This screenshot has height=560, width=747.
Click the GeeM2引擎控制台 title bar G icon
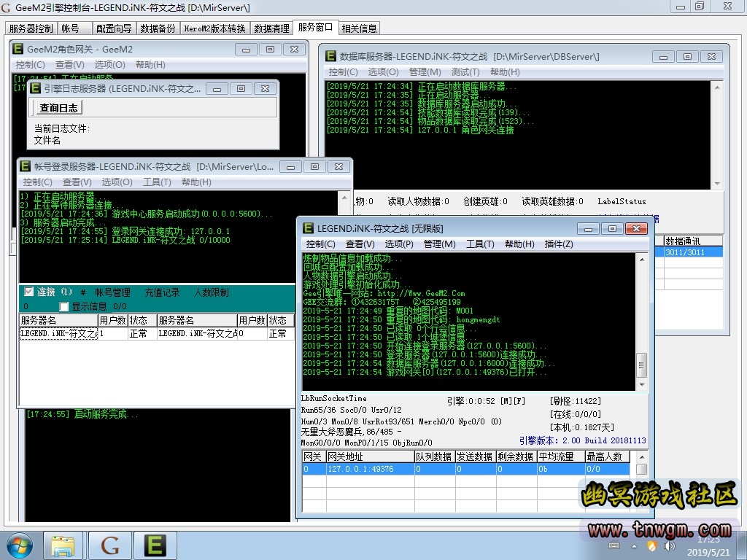[x=6, y=7]
